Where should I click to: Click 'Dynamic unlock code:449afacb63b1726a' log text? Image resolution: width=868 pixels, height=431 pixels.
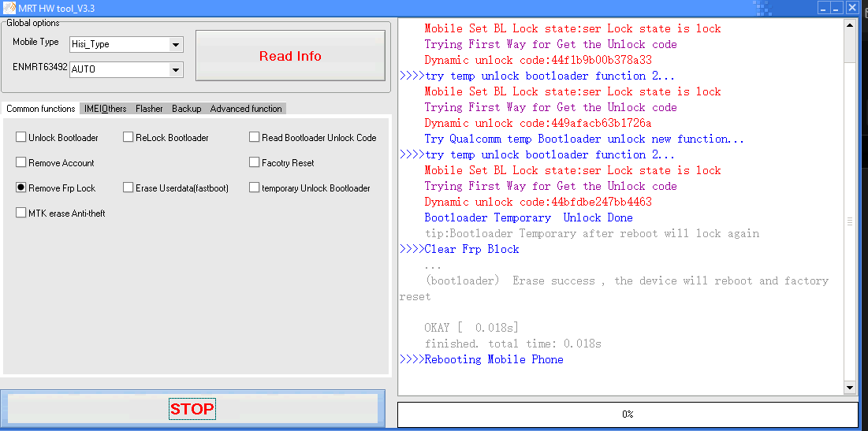[x=538, y=124]
